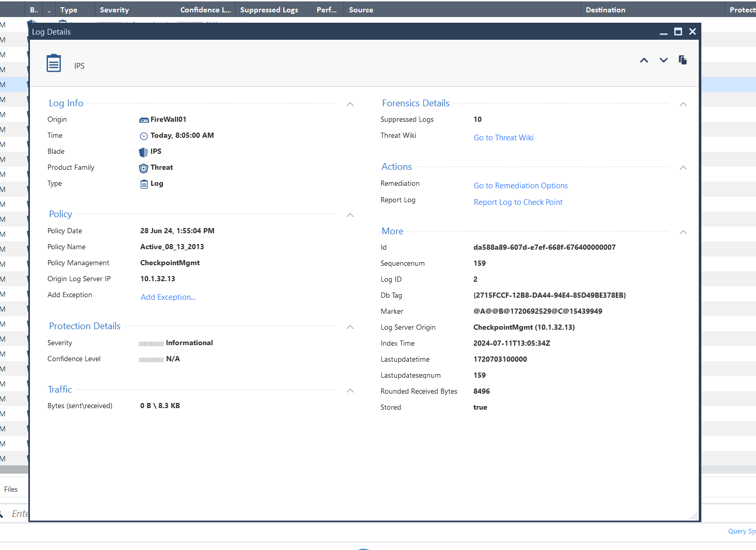Click the FireWall01 gateway icon
This screenshot has height=550, width=756.
coord(144,120)
